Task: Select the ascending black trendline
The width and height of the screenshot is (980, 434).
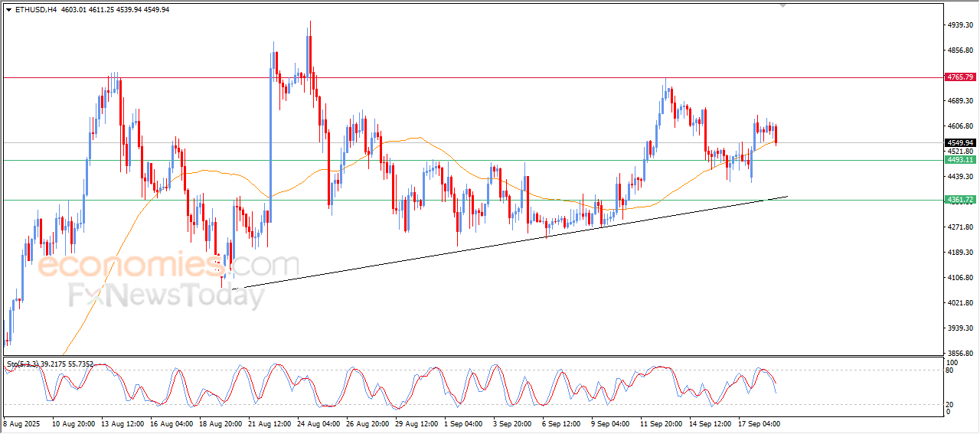Action: click(509, 243)
